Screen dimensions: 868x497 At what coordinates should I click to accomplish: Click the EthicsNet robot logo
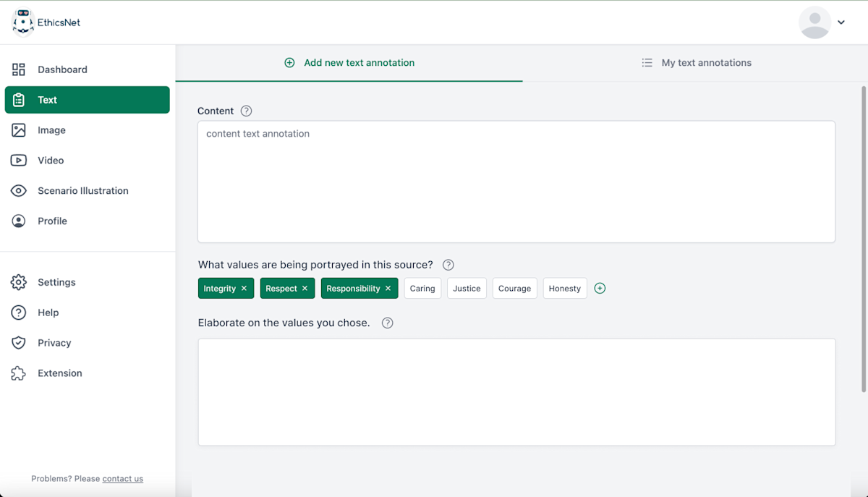[23, 22]
